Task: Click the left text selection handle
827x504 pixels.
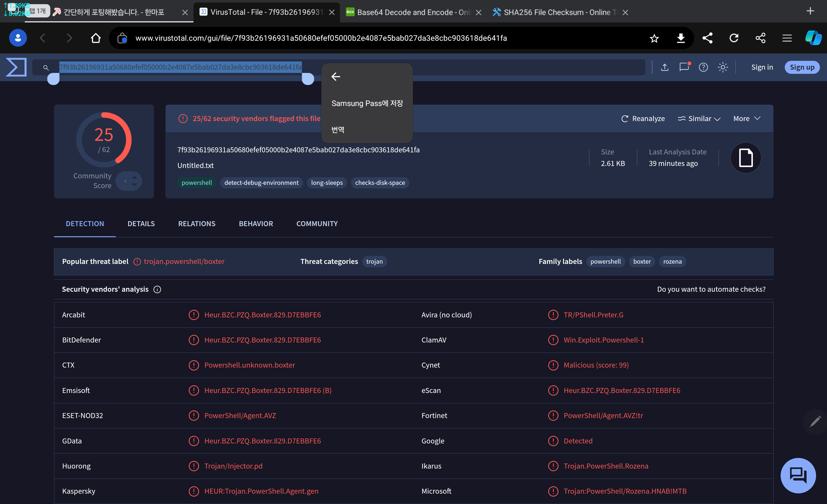Action: 53,79
